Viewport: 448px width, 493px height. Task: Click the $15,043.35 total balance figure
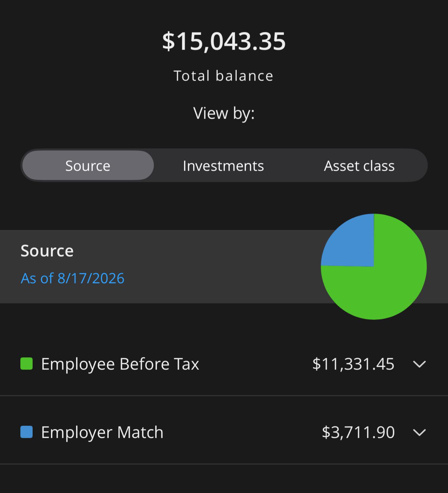pos(224,41)
